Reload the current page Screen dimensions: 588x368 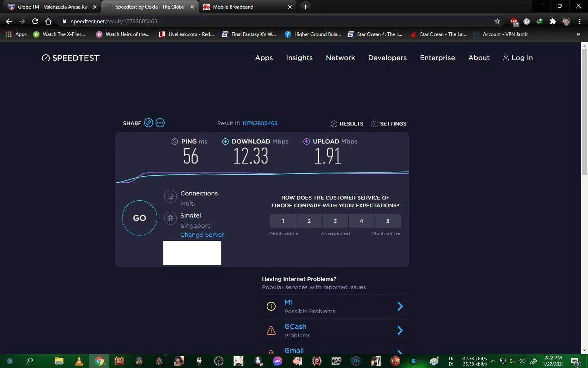point(35,21)
